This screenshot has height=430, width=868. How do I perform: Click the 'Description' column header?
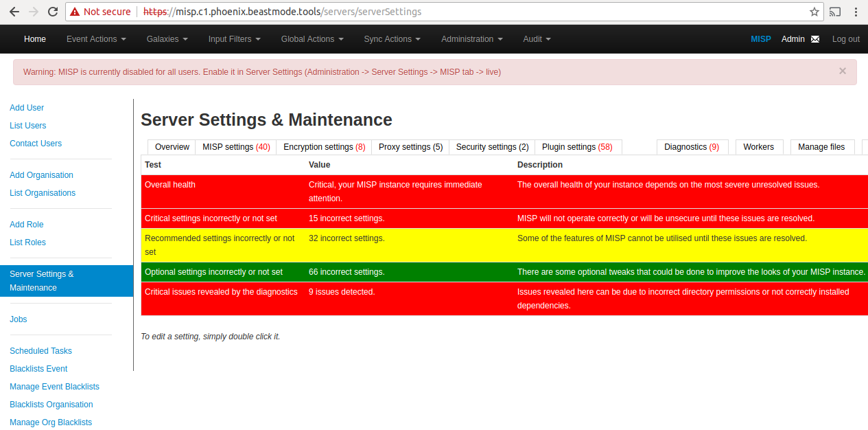[540, 165]
